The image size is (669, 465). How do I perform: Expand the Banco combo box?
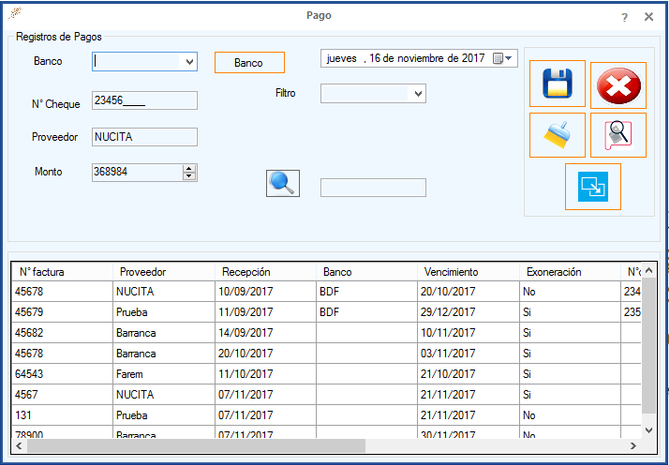click(189, 62)
